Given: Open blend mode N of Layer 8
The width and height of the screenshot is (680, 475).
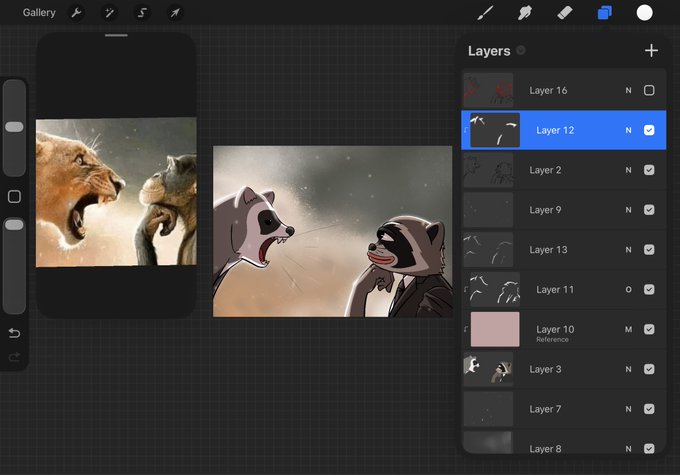Looking at the screenshot, I should tap(628, 449).
